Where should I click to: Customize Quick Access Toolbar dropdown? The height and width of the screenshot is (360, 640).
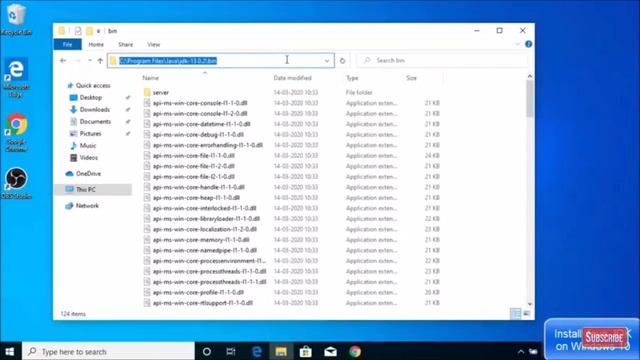click(x=98, y=31)
